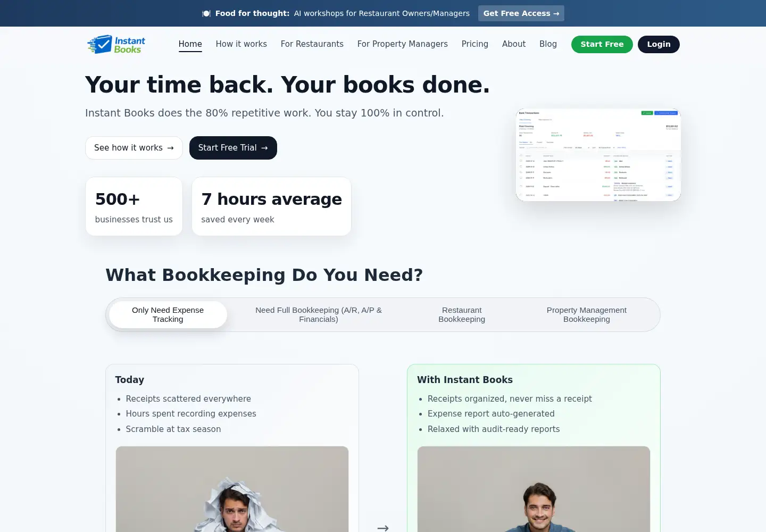
Task: Open the bank transactions dashboard preview image
Action: tap(598, 155)
